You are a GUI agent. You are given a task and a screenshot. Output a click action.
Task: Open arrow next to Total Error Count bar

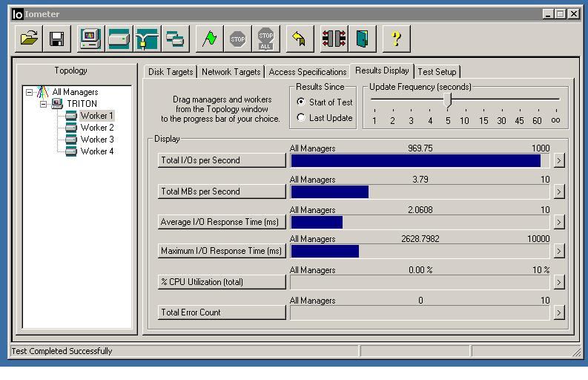(559, 312)
